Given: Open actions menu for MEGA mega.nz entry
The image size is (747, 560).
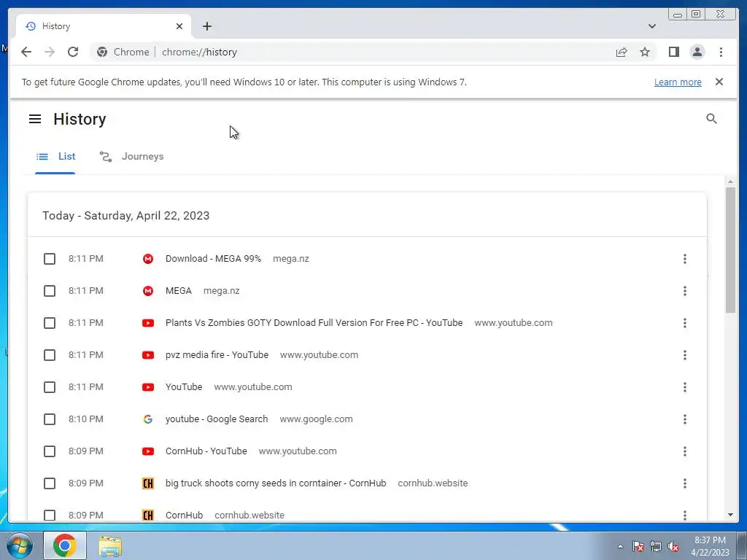Looking at the screenshot, I should (x=684, y=291).
